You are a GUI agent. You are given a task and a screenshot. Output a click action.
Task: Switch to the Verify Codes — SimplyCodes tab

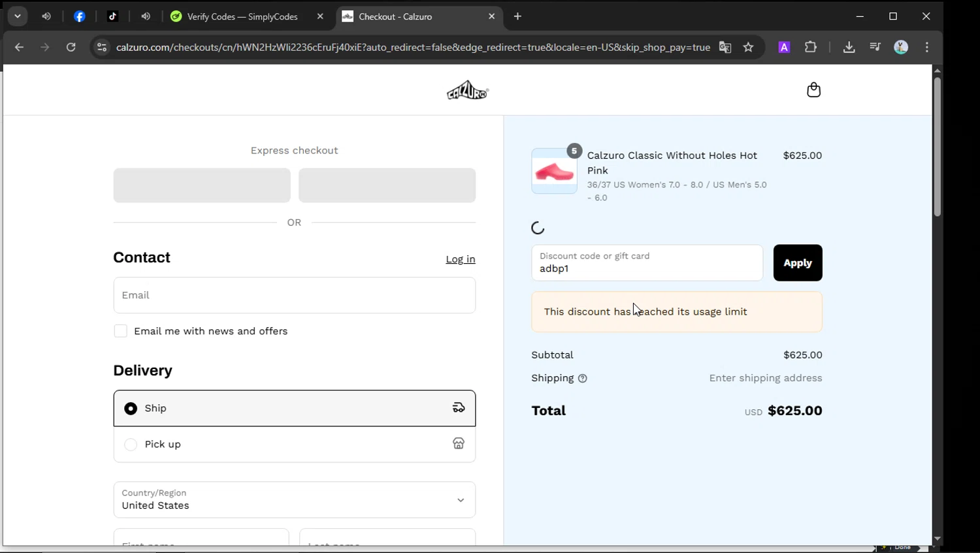[242, 16]
